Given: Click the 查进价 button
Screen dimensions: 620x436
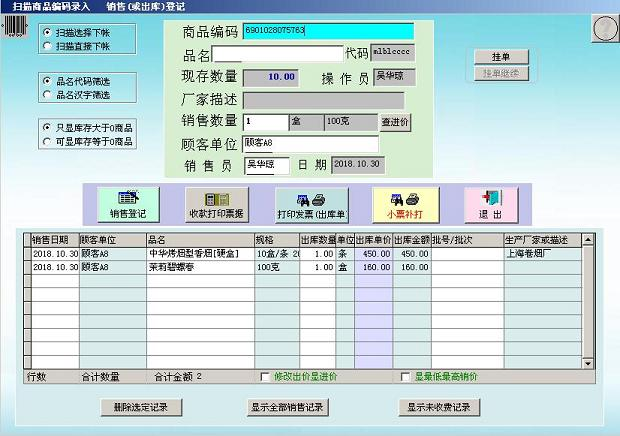Looking at the screenshot, I should tap(395, 122).
